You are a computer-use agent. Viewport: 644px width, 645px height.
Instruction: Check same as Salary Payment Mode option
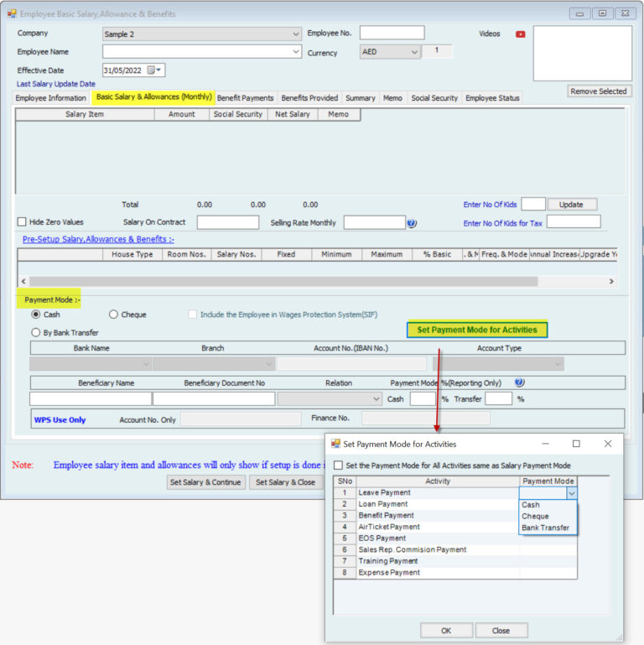(x=338, y=466)
